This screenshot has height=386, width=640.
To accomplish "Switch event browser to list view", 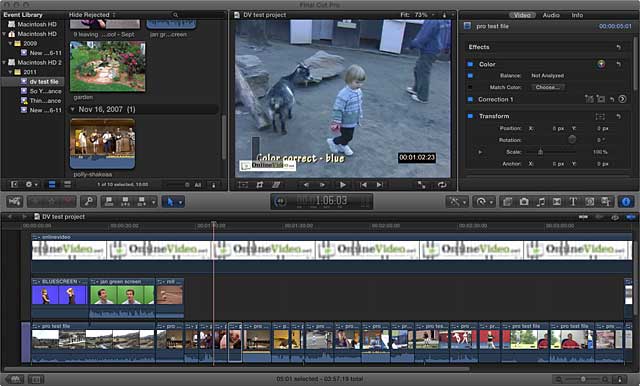I will 67,184.
